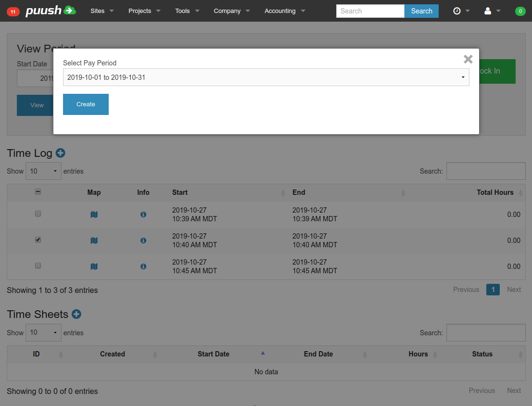Screen dimensions: 532x406
Task: Change Time Sheets entries-per-page dropdown
Action: click(43, 333)
